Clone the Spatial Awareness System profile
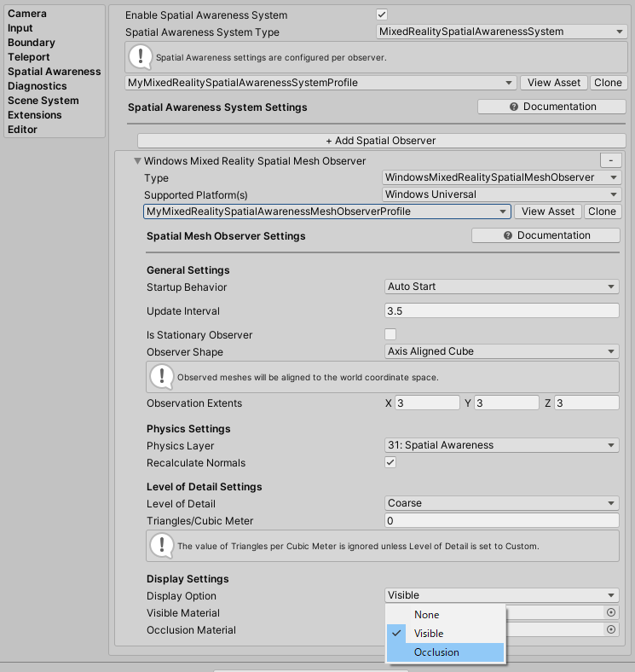 608,83
